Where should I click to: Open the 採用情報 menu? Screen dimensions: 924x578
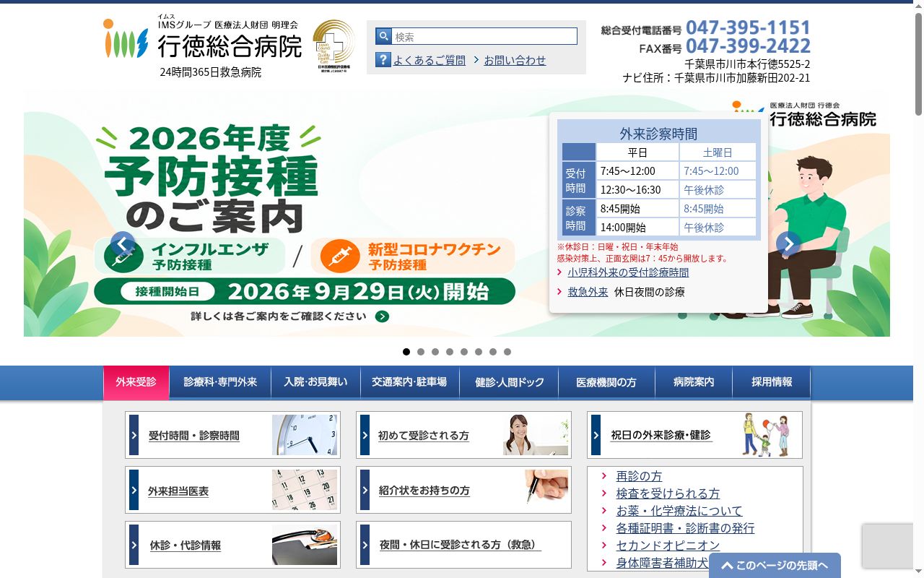772,382
